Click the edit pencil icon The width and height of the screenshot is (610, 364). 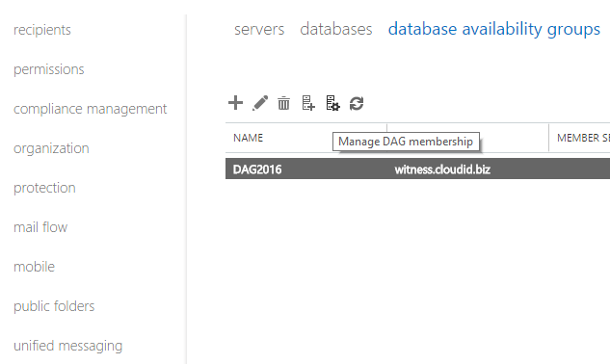point(260,103)
